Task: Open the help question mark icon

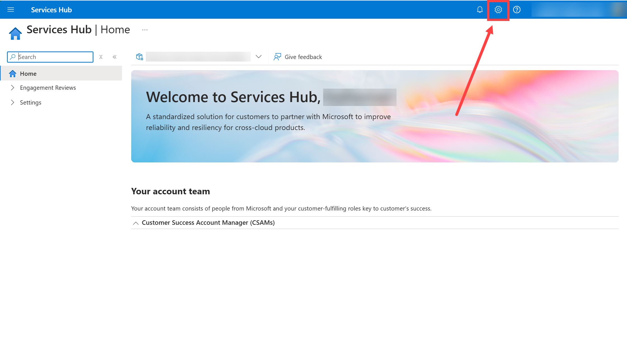Action: [x=516, y=10]
